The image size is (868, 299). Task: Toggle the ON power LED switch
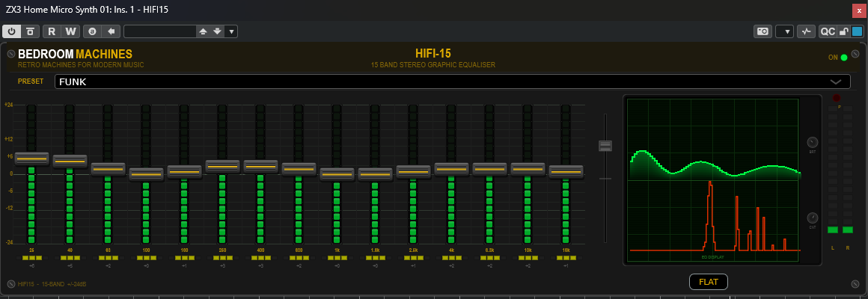[x=843, y=57]
